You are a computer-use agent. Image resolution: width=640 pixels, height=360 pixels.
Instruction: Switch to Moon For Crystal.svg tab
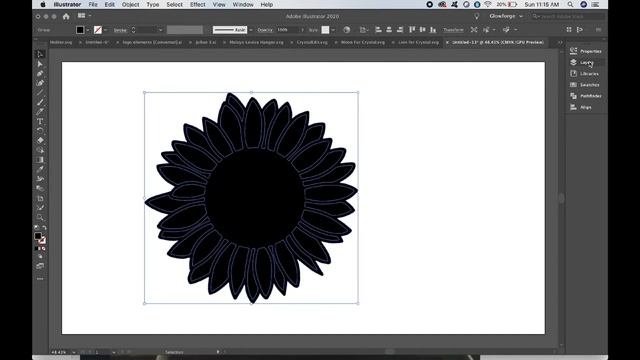[362, 42]
